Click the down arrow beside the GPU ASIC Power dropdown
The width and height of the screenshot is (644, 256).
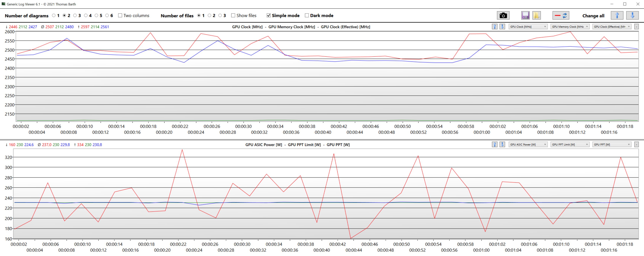[502, 144]
